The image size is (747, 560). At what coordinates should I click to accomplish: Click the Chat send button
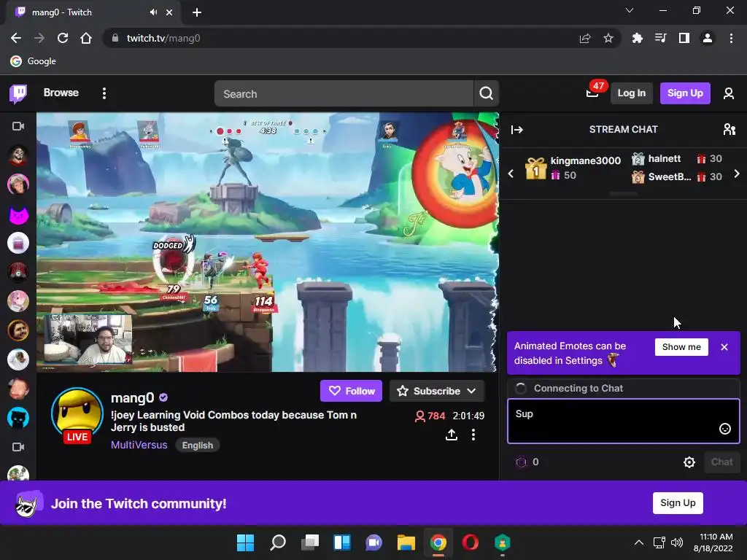[x=721, y=462]
